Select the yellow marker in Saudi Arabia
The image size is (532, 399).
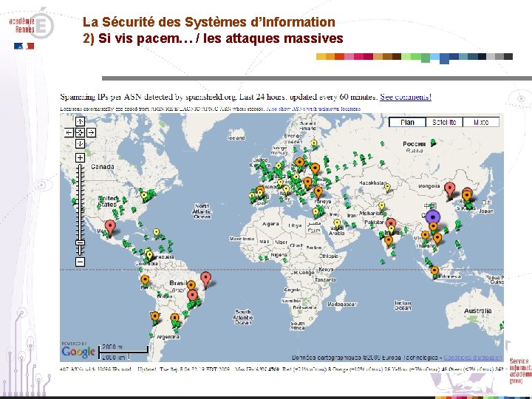pyautogui.click(x=337, y=224)
